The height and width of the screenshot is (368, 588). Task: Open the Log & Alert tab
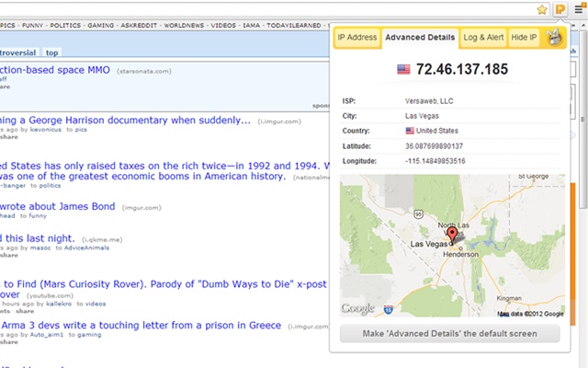click(483, 38)
